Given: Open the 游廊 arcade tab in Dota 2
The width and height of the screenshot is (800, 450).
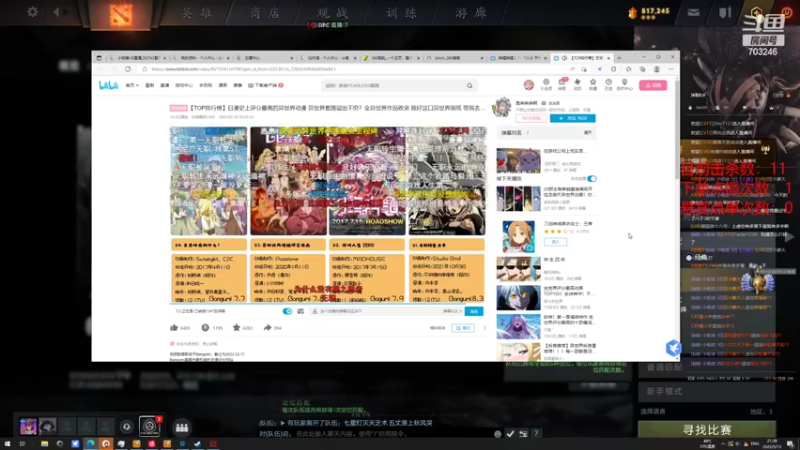Looking at the screenshot, I should click(471, 13).
